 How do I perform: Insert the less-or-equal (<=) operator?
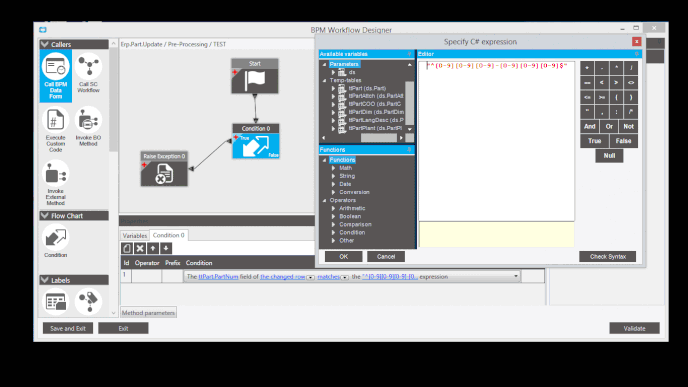(587, 97)
